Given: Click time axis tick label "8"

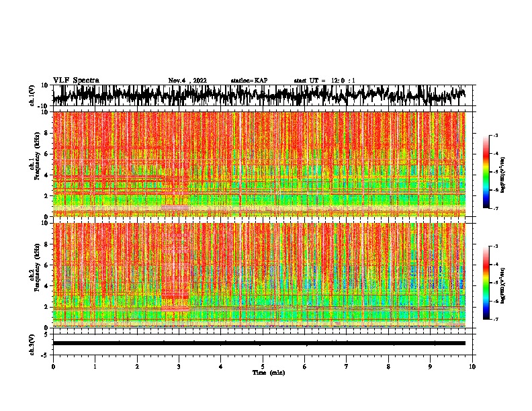Looking at the screenshot, I should 388,367.
